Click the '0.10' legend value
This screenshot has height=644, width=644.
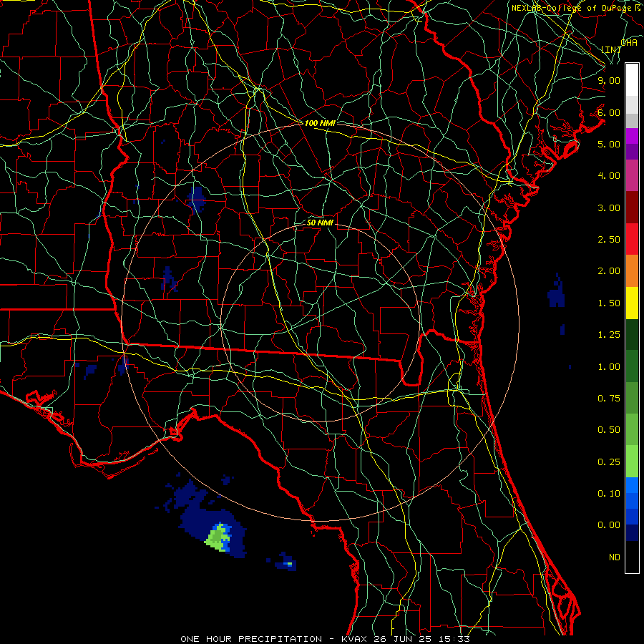(x=609, y=493)
